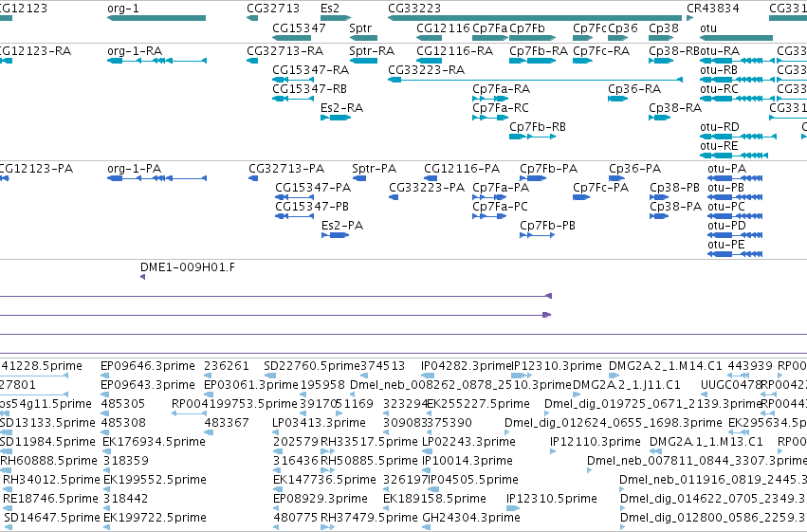Open the CG12116-RA transcript
807x532 pixels.
[x=430, y=61]
